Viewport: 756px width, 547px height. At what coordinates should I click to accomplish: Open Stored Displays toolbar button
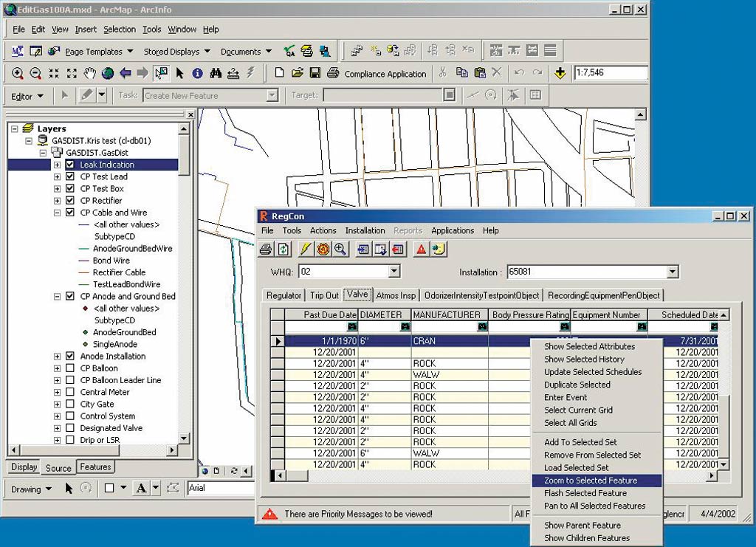click(176, 52)
